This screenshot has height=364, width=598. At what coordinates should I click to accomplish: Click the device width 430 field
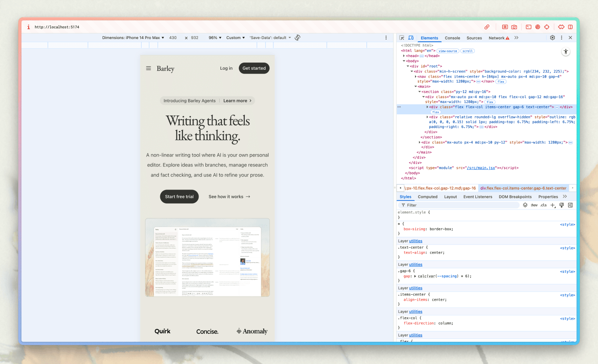point(173,38)
